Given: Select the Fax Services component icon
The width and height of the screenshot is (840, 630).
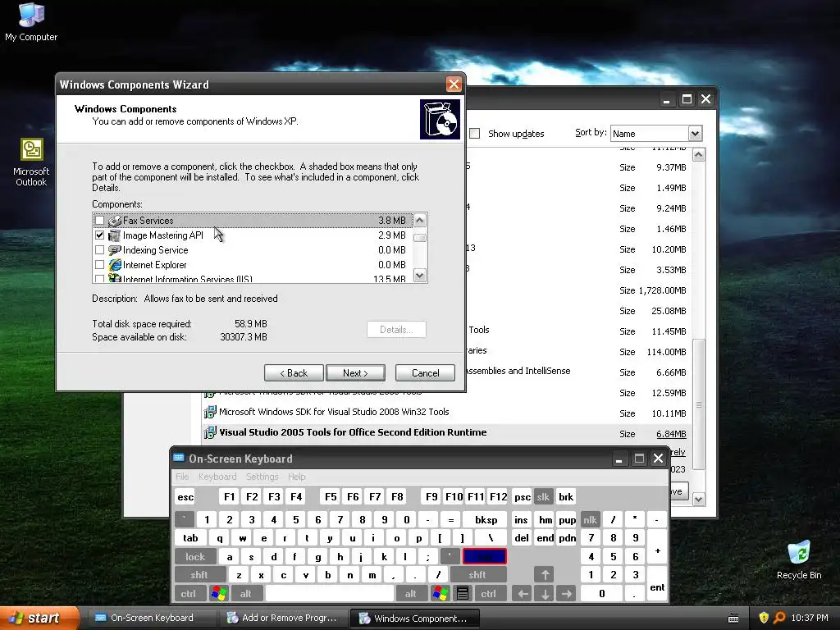Looking at the screenshot, I should [x=115, y=221].
